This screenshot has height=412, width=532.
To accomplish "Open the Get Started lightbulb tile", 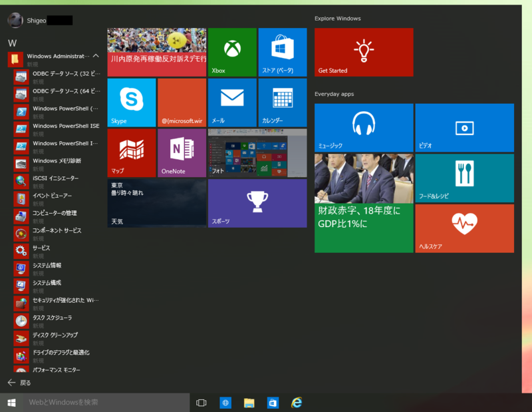I will click(364, 53).
